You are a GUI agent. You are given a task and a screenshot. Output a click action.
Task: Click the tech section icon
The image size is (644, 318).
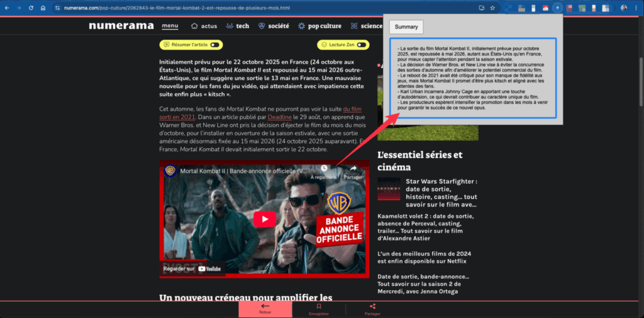click(230, 26)
